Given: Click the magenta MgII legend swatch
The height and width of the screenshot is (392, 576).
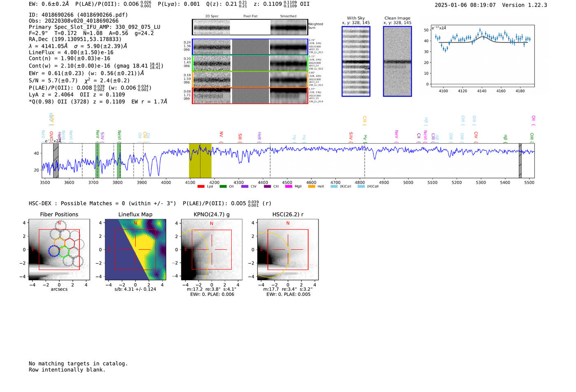Looking at the screenshot, I should click(x=289, y=186).
